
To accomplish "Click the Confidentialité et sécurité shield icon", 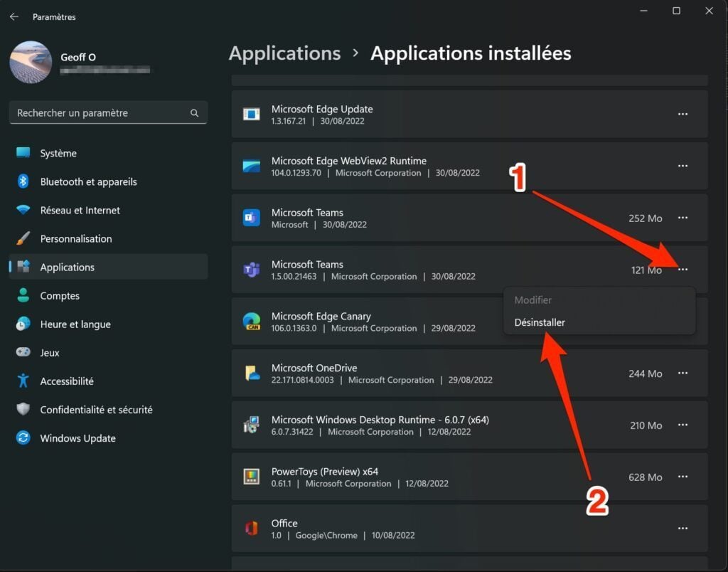I will [x=23, y=409].
